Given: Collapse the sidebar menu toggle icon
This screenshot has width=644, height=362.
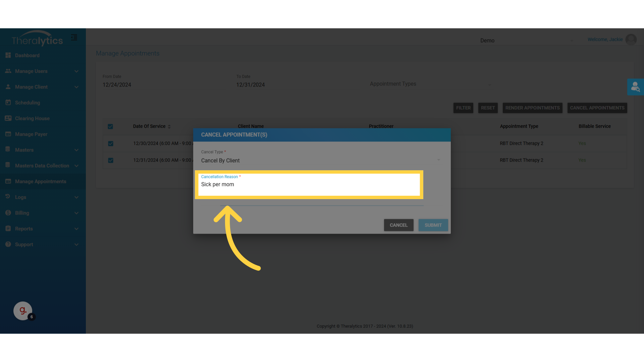Looking at the screenshot, I should [74, 38].
